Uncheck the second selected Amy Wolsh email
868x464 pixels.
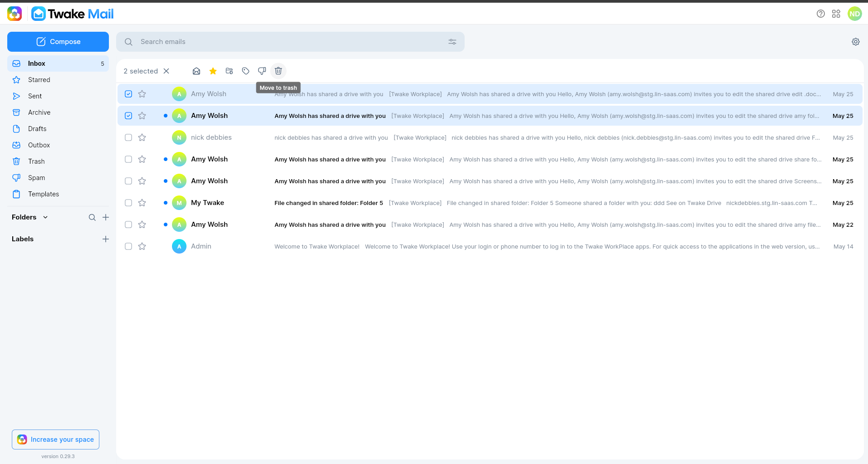128,116
